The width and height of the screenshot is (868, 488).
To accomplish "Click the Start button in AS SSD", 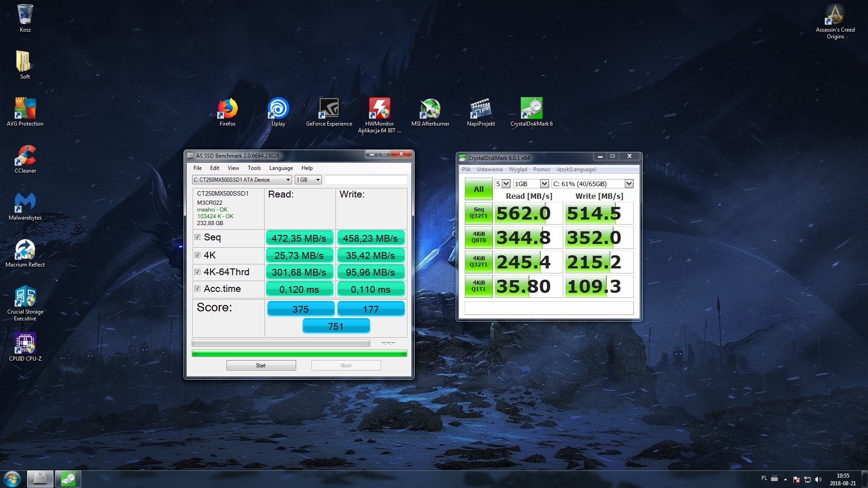I will [x=261, y=366].
